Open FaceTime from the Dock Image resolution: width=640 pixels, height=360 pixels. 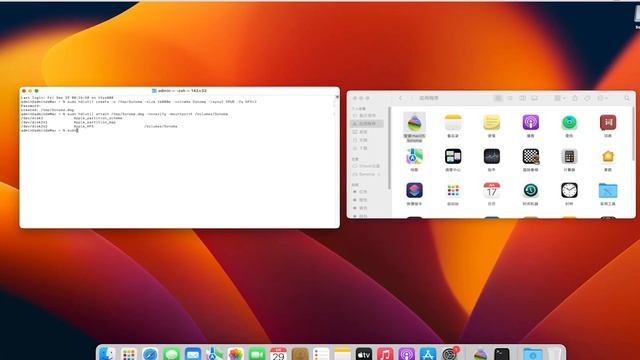pyautogui.click(x=257, y=354)
